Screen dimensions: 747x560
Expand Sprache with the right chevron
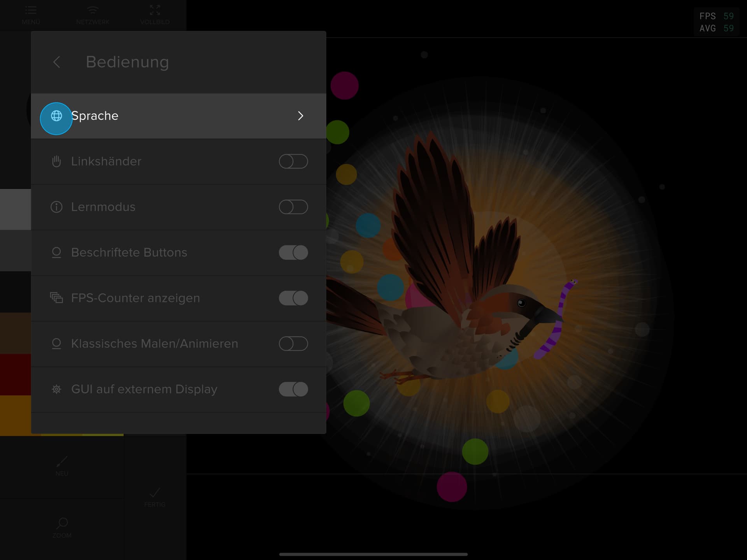[x=300, y=116]
